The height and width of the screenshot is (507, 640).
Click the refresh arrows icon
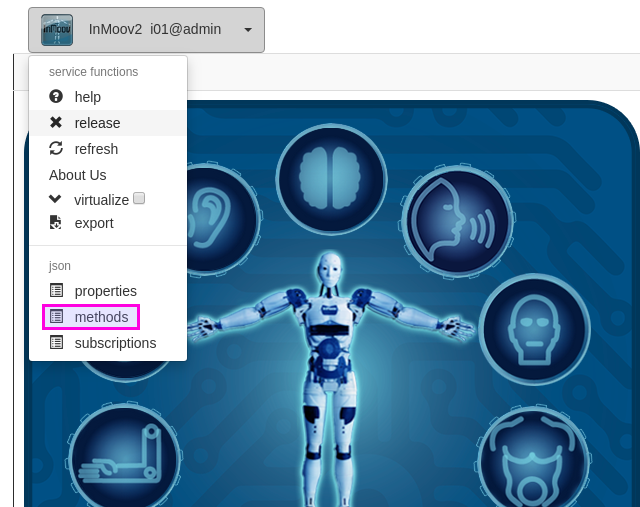[56, 149]
